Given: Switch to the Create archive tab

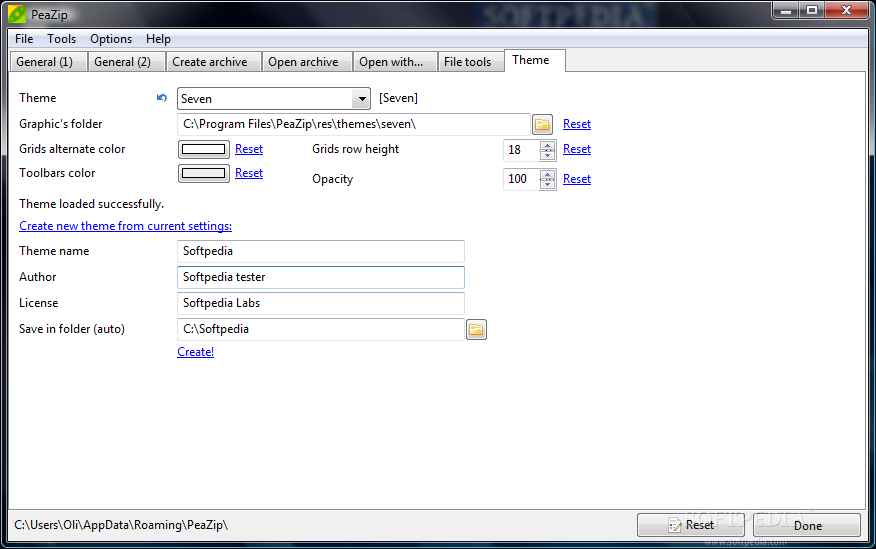Looking at the screenshot, I should 214,62.
